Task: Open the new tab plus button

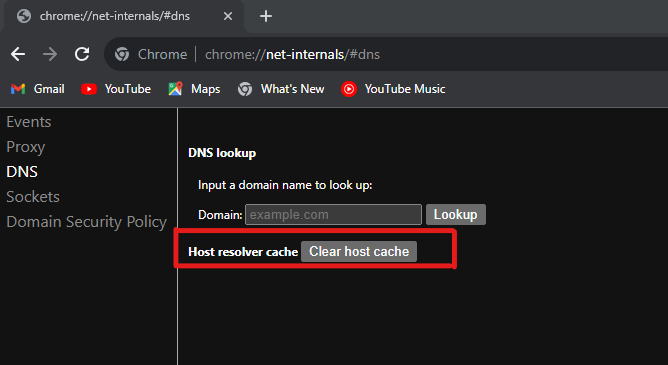Action: point(266,16)
